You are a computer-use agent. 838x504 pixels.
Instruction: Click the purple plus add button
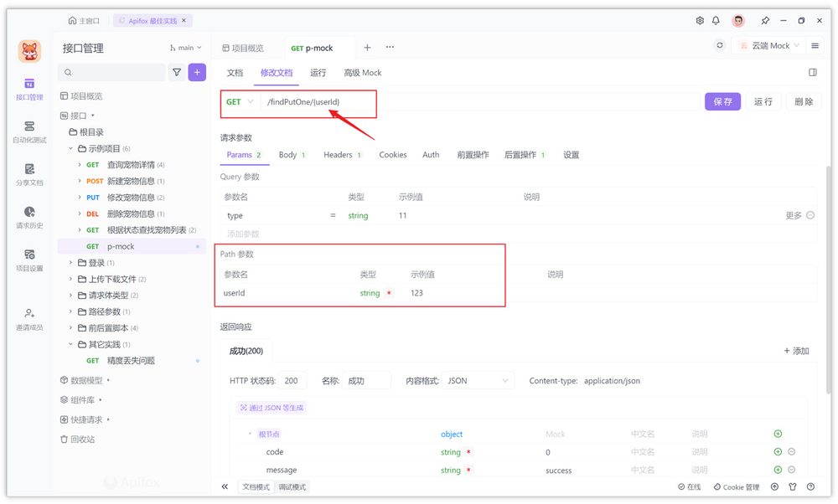pos(197,73)
